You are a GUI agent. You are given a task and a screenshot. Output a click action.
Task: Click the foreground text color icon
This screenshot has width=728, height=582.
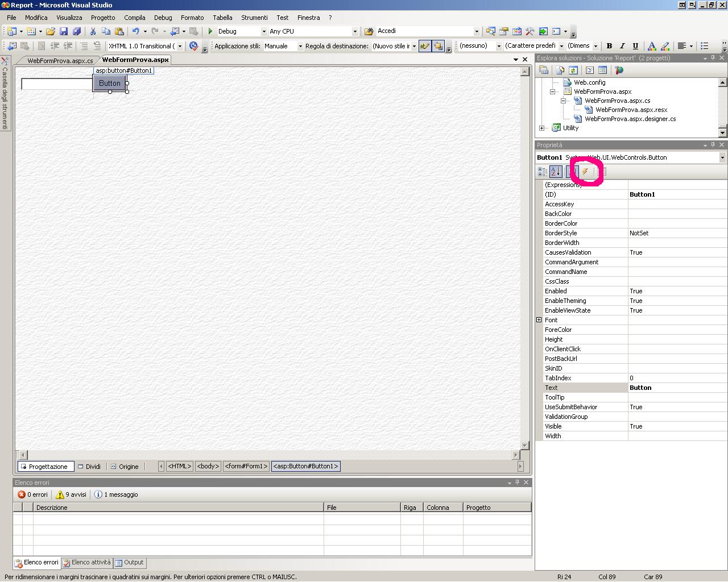tap(652, 46)
